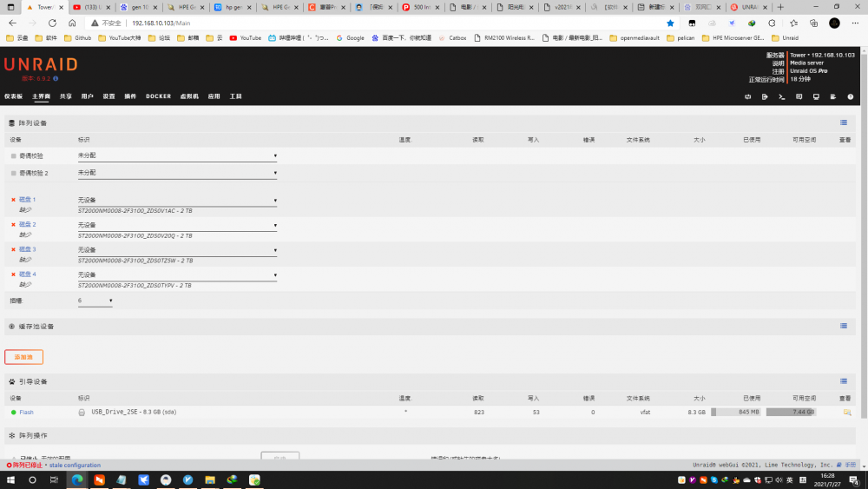Viewport: 868px width, 489px height.
Task: Open the Github bookmark folder
Action: [77, 38]
